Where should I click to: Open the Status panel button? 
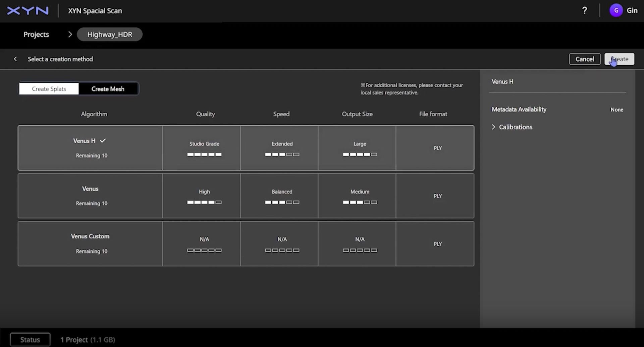click(x=30, y=340)
